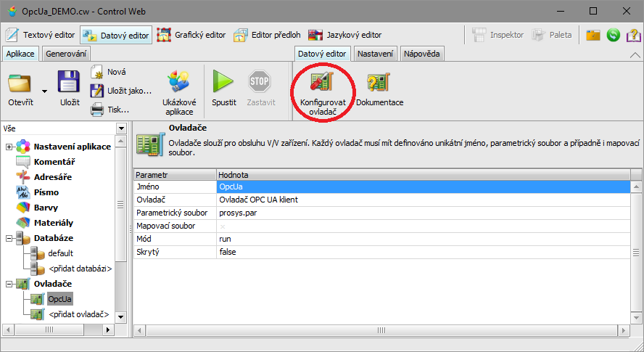Click Uložit jako save-as icon
644x352 pixels.
click(x=98, y=91)
